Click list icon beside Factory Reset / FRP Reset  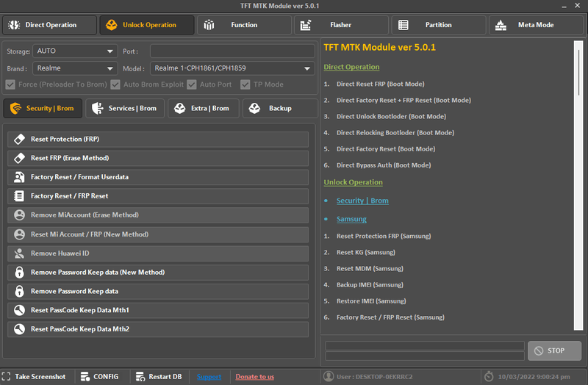pos(19,196)
